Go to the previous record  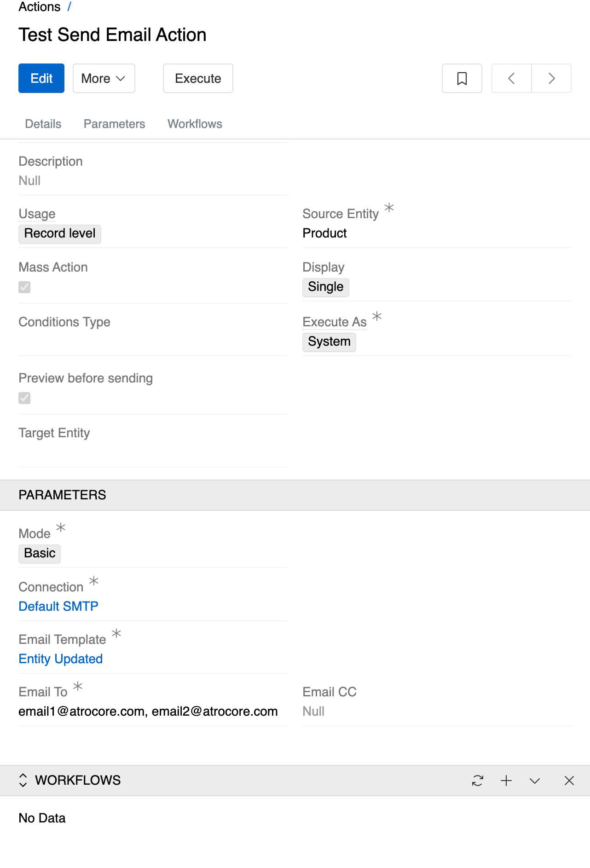click(511, 78)
